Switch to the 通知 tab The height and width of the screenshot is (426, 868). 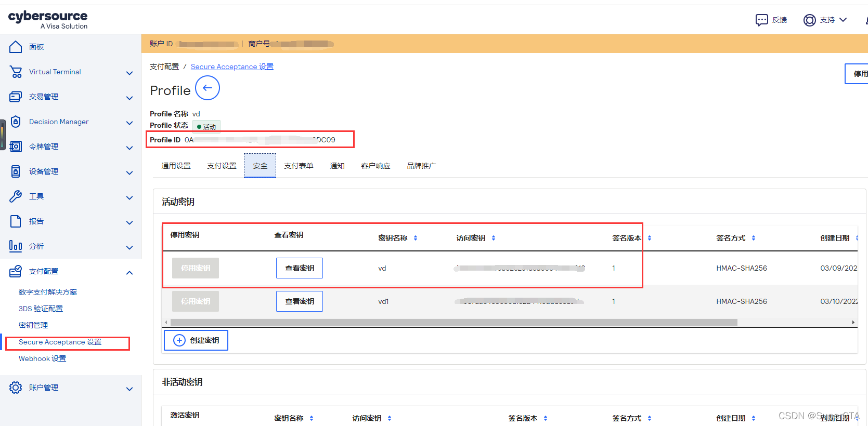(x=337, y=166)
